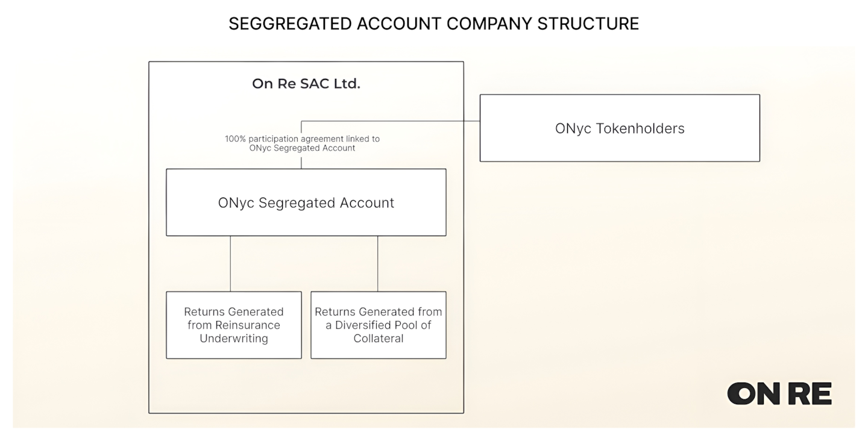Viewport: 868px width, 441px height.
Task: Click empty space below the two returns boxes
Action: tap(306, 386)
